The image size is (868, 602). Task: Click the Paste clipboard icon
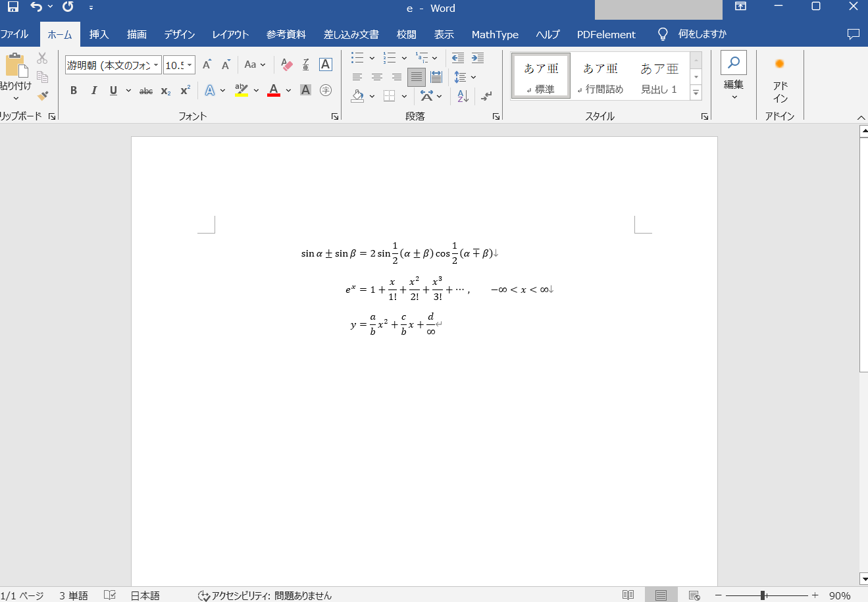pyautogui.click(x=16, y=66)
